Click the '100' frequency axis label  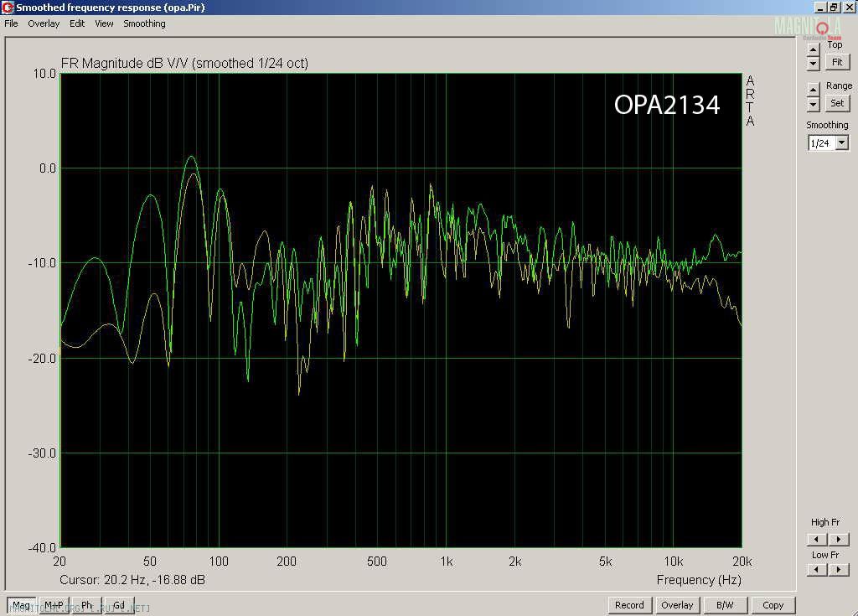(219, 562)
